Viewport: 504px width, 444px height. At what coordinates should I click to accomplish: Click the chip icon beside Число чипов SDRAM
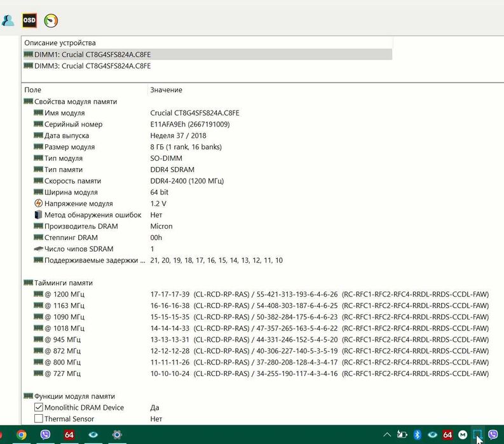point(38,248)
